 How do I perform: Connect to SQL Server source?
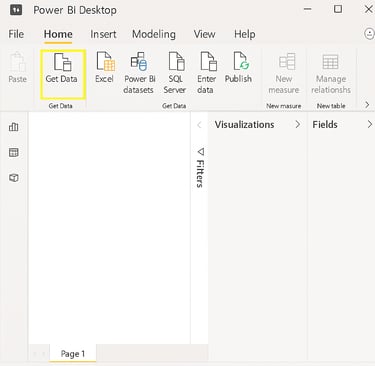pos(175,73)
